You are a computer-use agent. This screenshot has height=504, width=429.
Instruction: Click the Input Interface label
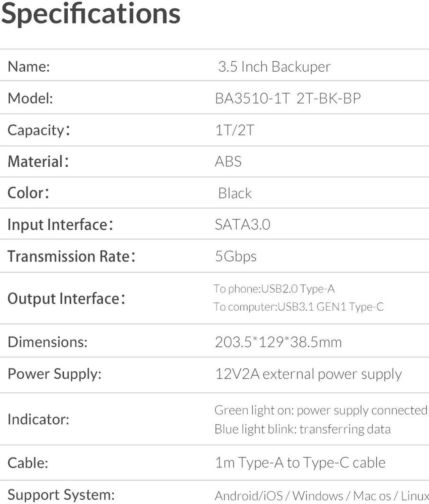click(60, 224)
